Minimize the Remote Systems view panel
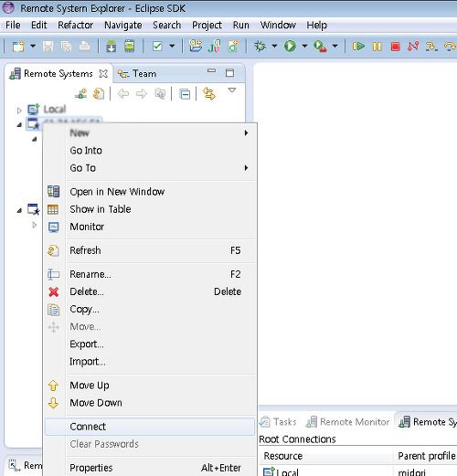Screen dimensions: 457x476 click(211, 71)
